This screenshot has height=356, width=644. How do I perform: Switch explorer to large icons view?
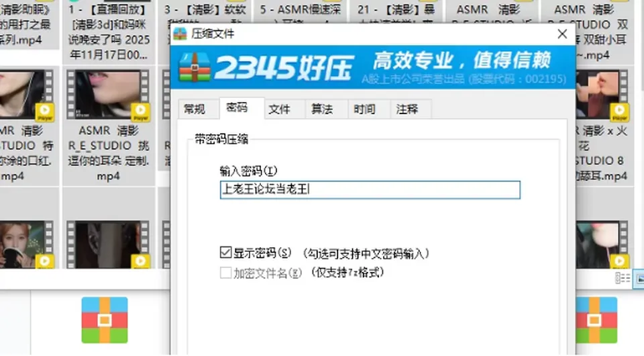[639, 279]
